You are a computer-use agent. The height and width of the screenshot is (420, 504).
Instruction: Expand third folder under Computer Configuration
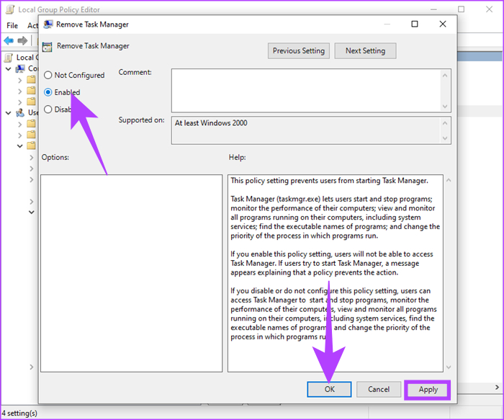click(20, 102)
